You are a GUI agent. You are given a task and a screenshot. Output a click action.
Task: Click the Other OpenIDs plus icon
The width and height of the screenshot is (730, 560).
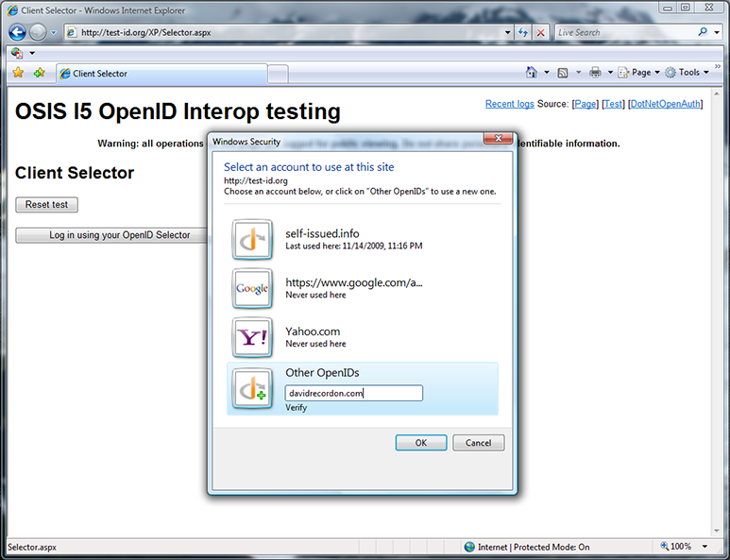252,387
